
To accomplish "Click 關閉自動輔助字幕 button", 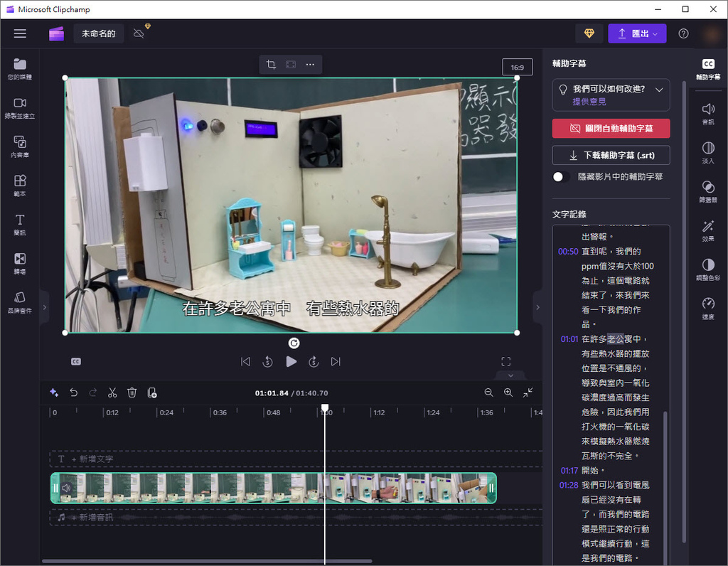I will tap(611, 129).
